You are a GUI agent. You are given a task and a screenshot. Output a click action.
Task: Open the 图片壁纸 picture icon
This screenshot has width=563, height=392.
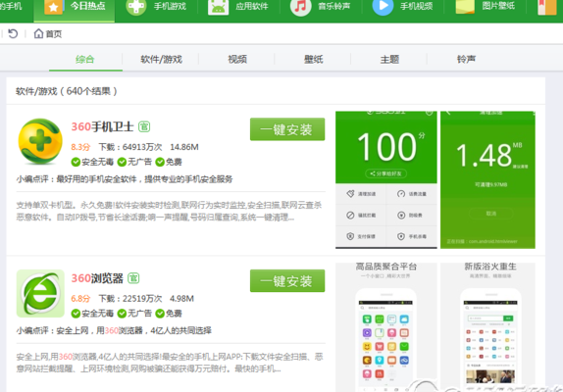tap(465, 7)
